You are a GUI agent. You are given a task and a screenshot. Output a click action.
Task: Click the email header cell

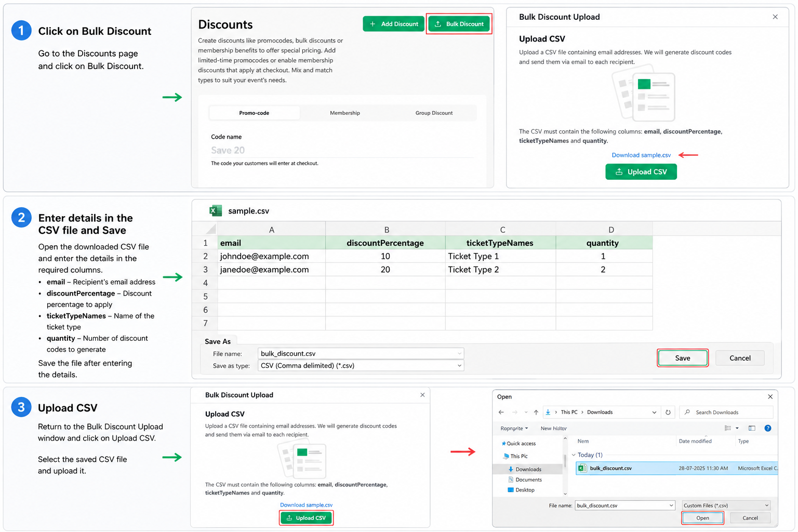point(271,243)
